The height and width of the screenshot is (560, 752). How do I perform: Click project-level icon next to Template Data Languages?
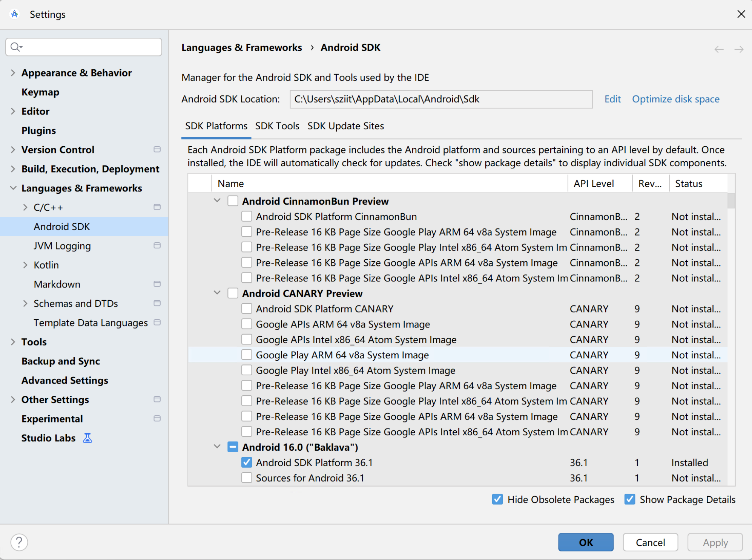click(x=157, y=323)
